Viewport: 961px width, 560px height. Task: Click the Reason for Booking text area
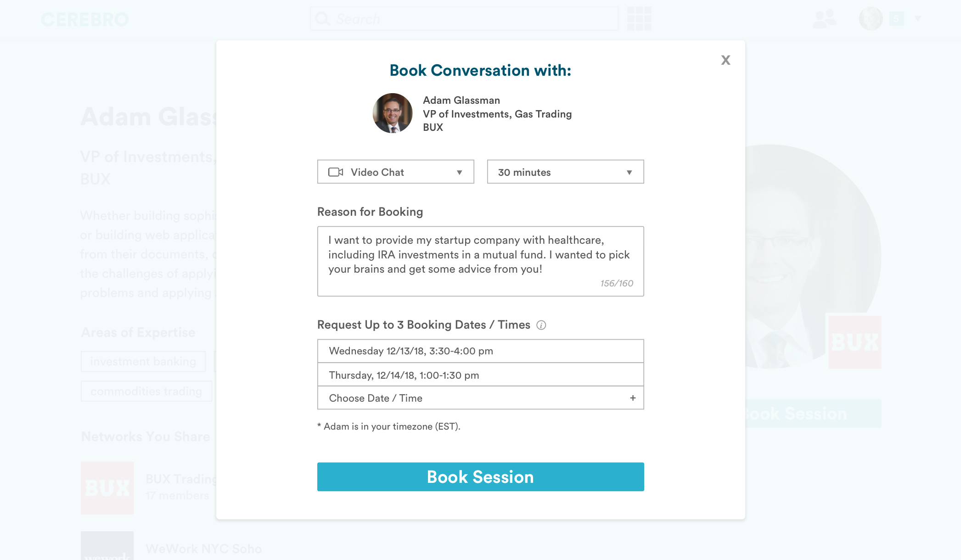click(x=480, y=261)
